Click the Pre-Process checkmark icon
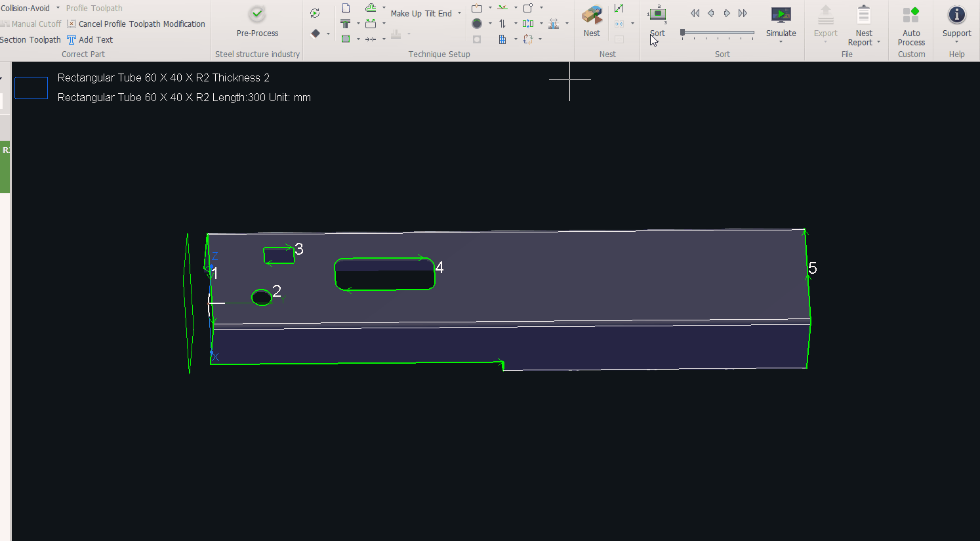Image resolution: width=980 pixels, height=541 pixels. point(257,14)
